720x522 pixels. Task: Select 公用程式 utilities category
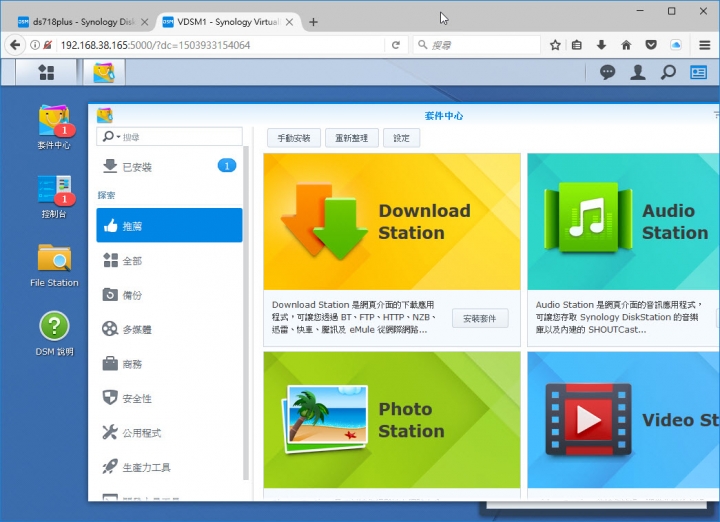click(169, 432)
